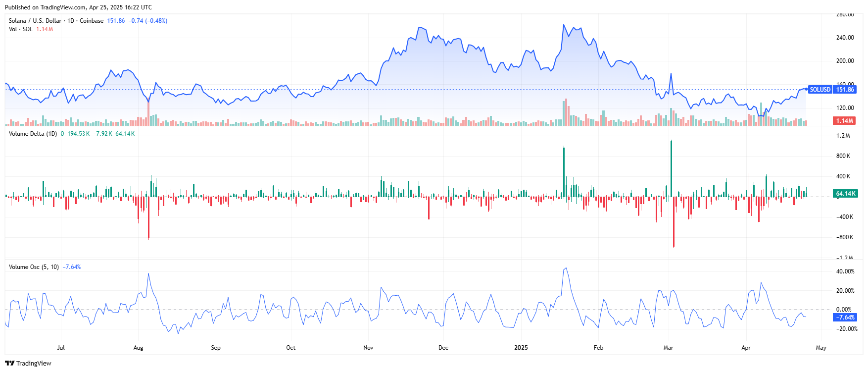Click the blue dot ending the price line

coord(807,89)
